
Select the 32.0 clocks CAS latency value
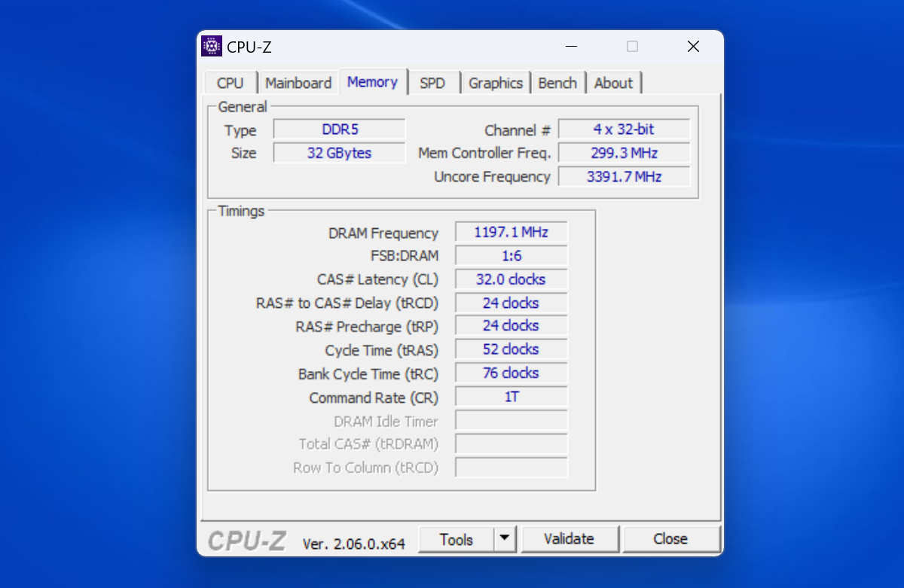click(x=512, y=279)
